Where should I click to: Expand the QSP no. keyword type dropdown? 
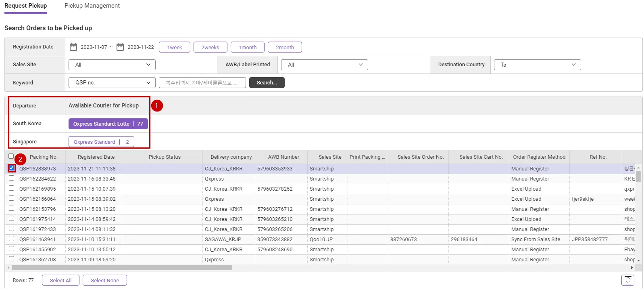pos(112,82)
